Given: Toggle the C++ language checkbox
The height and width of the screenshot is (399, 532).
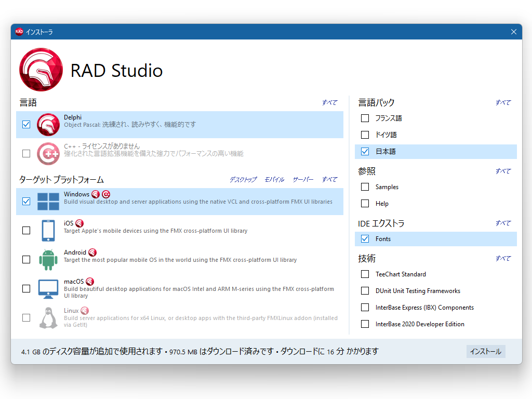Looking at the screenshot, I should (x=26, y=154).
